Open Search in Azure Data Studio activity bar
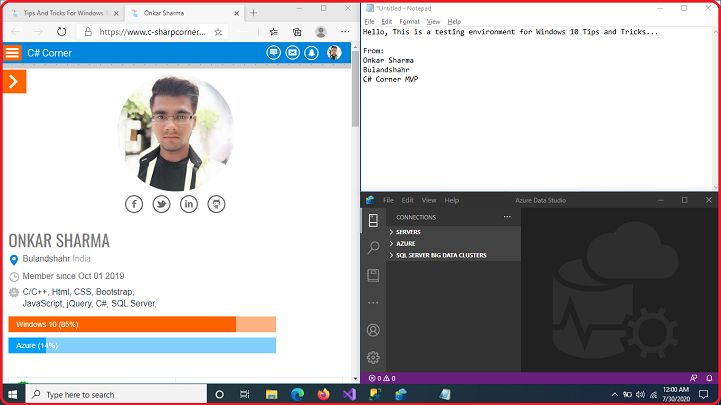This screenshot has width=721, height=405. click(x=373, y=248)
